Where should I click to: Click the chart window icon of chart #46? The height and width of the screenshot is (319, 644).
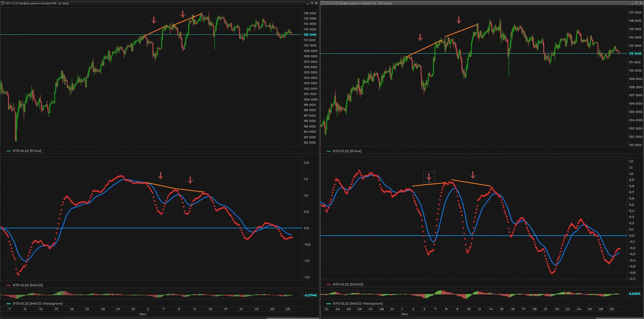pos(3,3)
